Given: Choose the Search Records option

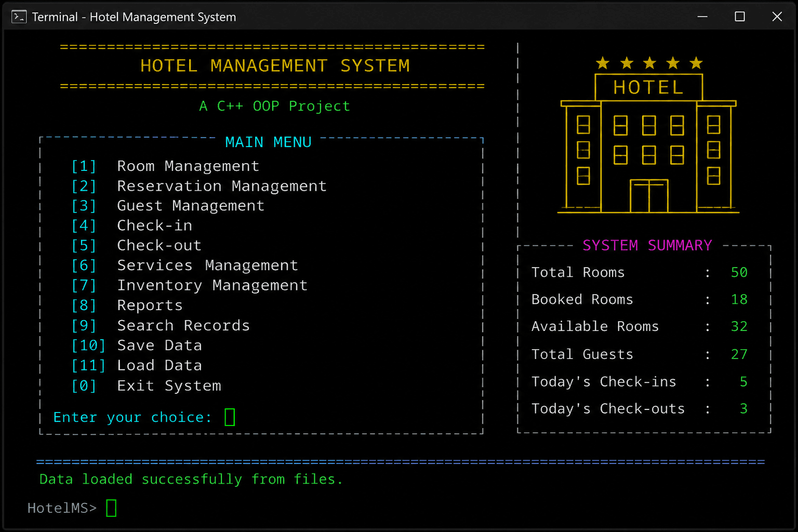Looking at the screenshot, I should [161, 326].
